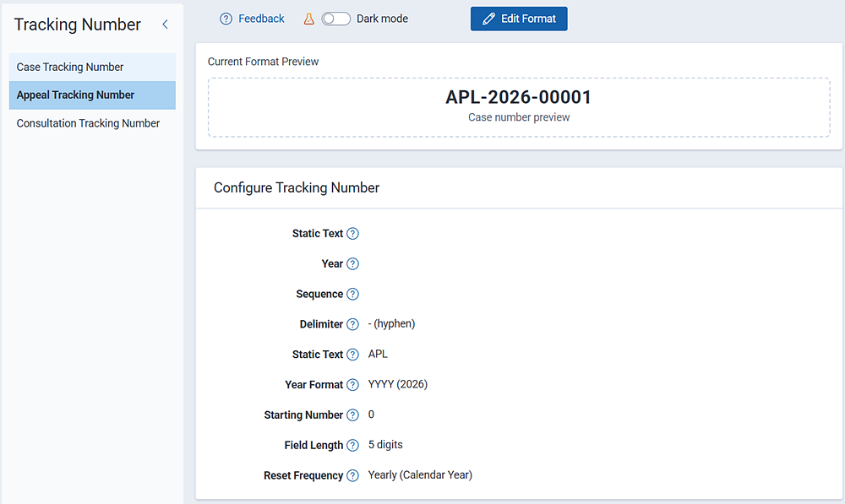Open Consultation Tracking Number section

tap(92, 123)
